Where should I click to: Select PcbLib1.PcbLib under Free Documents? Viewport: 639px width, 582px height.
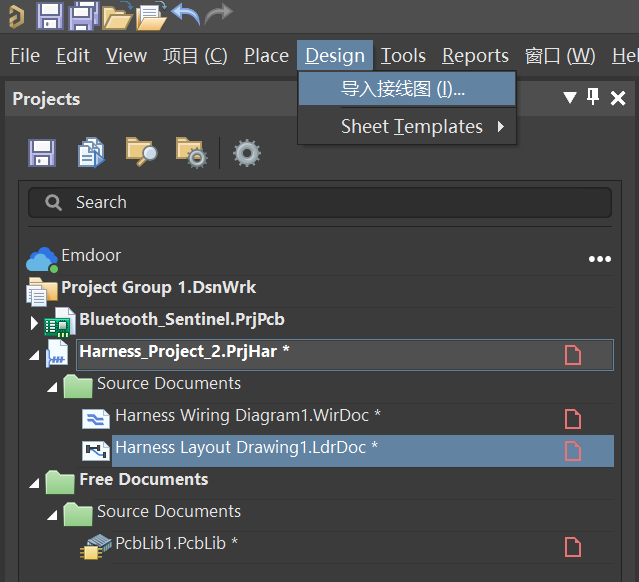pos(176,543)
